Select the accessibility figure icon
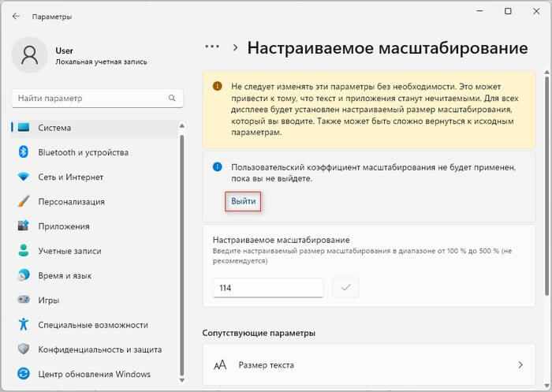 tap(24, 324)
